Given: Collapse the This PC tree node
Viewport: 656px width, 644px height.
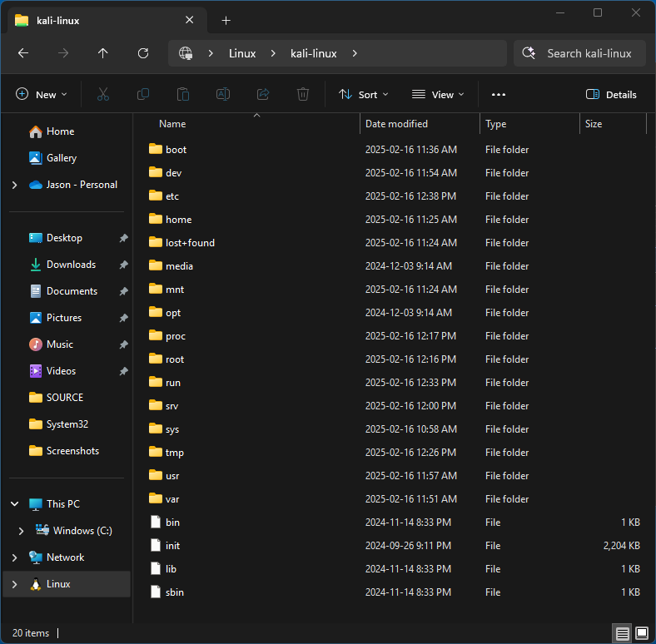Looking at the screenshot, I should tap(15, 504).
